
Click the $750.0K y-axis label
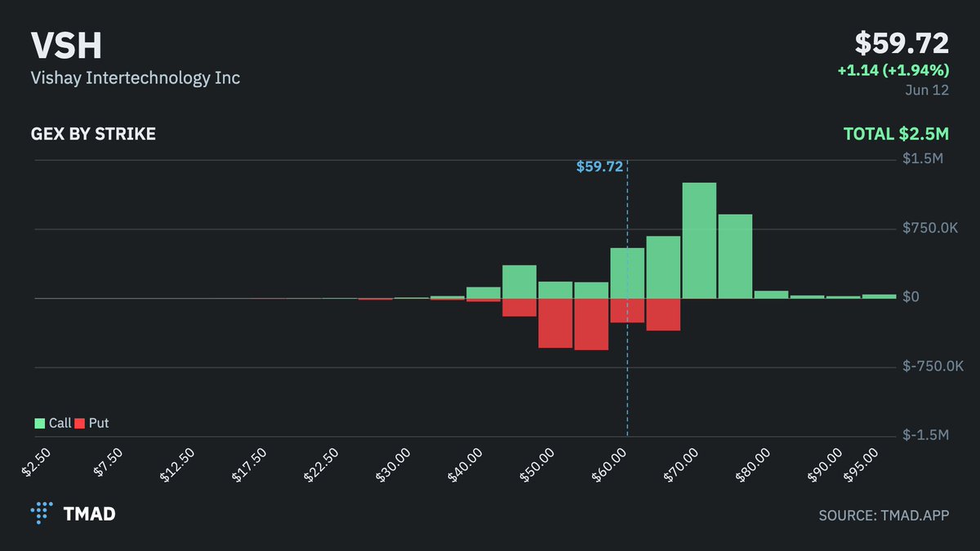[x=931, y=229]
